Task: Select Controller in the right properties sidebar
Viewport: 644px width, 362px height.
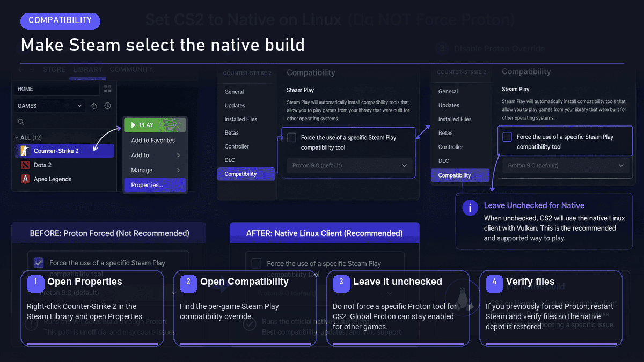Action: tap(451, 147)
